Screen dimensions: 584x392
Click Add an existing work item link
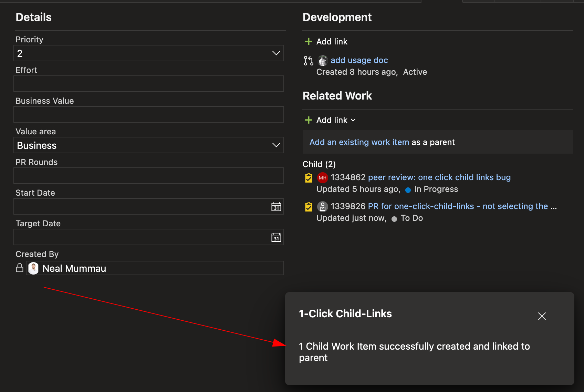(x=359, y=142)
